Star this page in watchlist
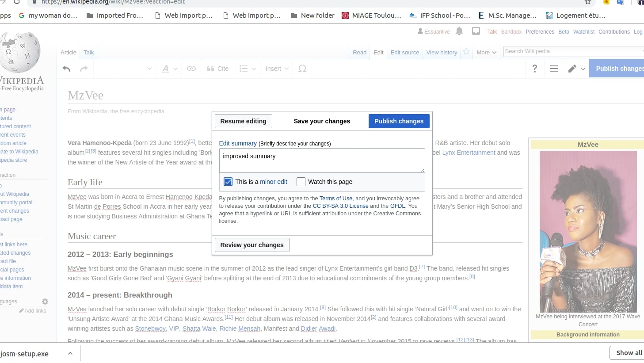644x363 pixels. (466, 52)
